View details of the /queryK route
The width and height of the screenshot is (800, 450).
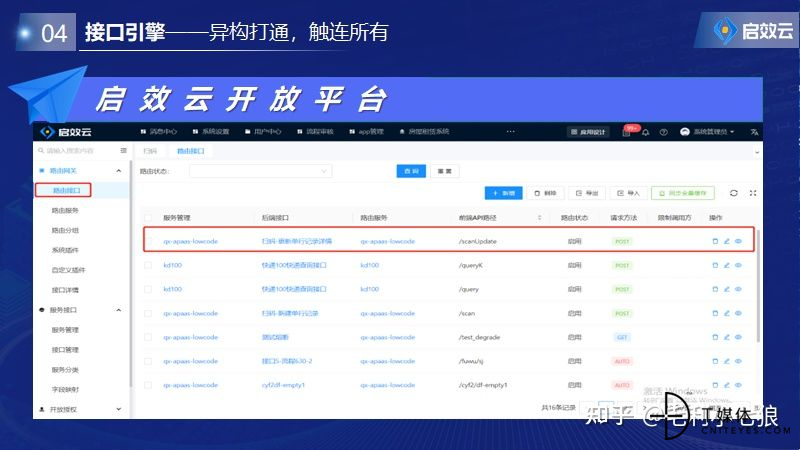[738, 265]
